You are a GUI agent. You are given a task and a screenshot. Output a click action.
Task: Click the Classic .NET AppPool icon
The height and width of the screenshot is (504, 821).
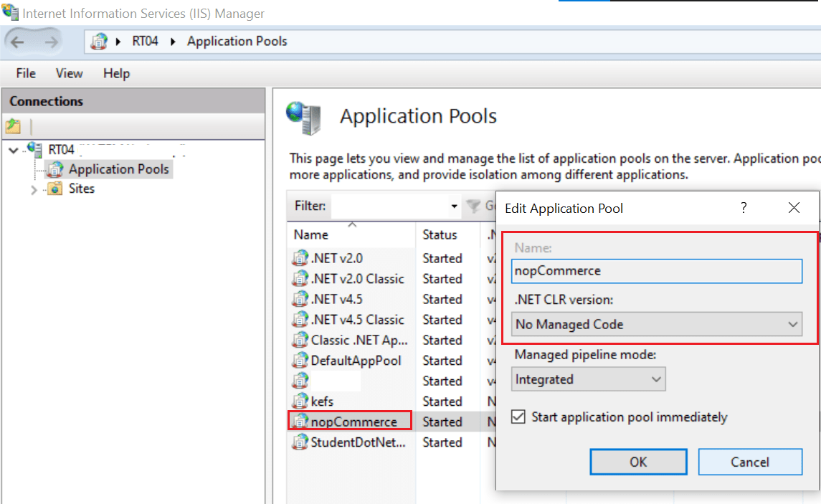click(x=300, y=340)
